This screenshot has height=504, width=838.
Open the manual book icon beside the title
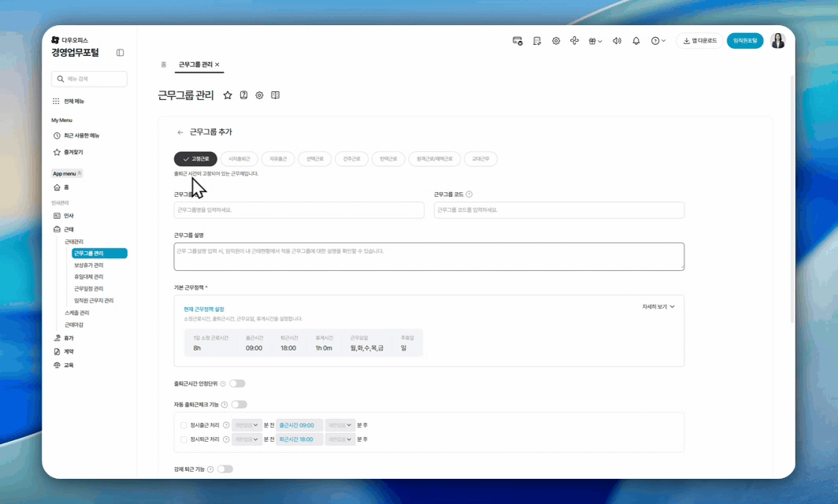(x=275, y=95)
